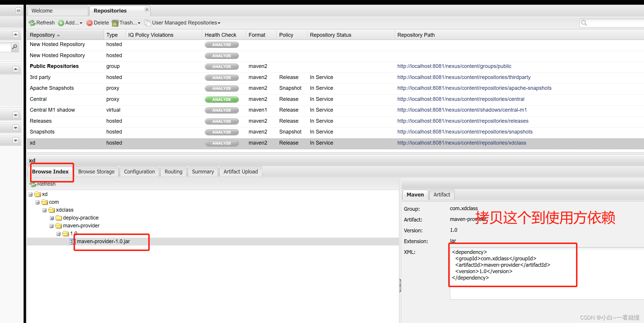Image resolution: width=644 pixels, height=323 pixels.
Task: Collapse the xdclass tree node
Action: [x=44, y=210]
